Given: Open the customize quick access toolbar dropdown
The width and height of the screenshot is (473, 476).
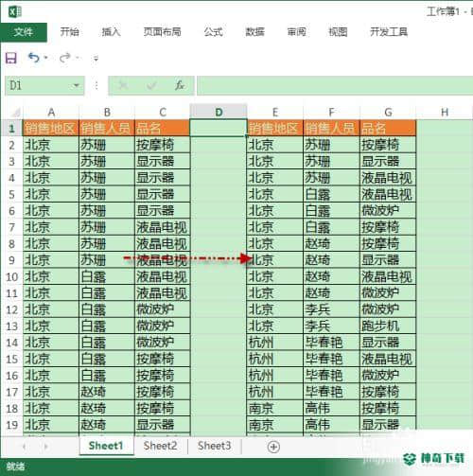Looking at the screenshot, I should (96, 58).
